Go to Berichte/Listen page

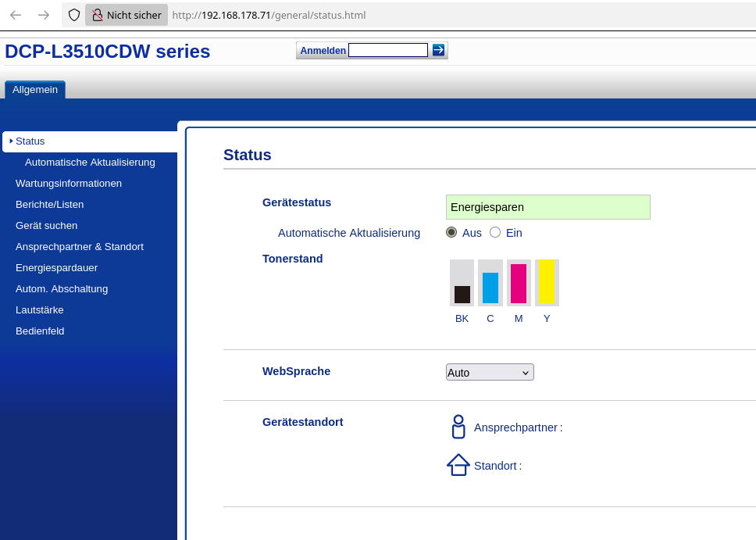tap(50, 205)
